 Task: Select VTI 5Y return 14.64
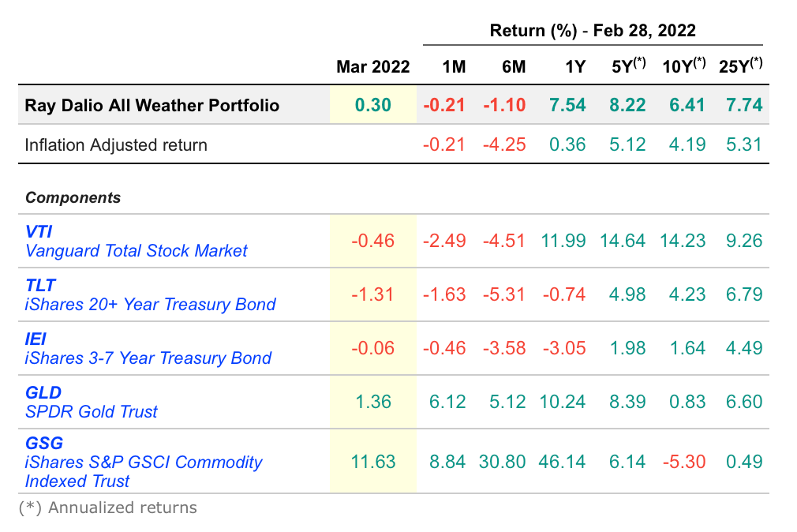click(623, 241)
